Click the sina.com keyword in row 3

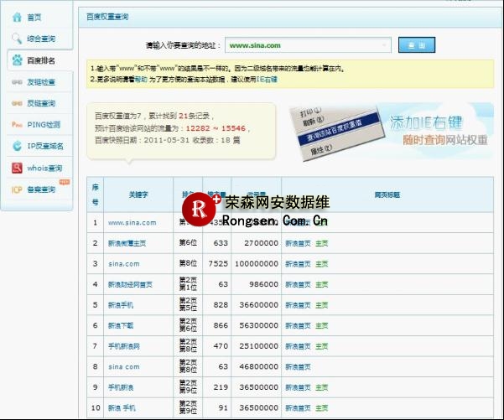[x=123, y=263]
